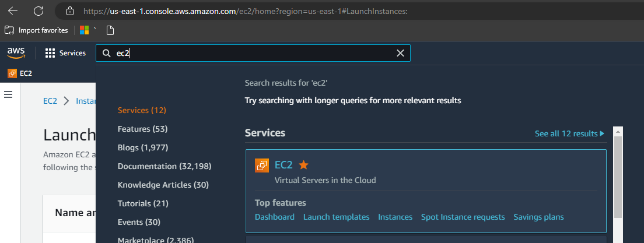Open the Dashboard top feature
This screenshot has height=243, width=644.
[x=274, y=217]
